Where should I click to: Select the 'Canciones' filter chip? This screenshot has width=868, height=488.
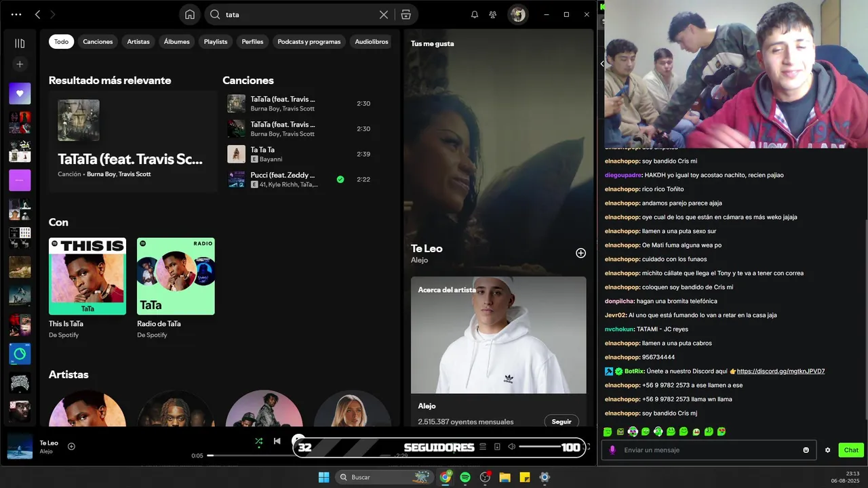pyautogui.click(x=98, y=41)
